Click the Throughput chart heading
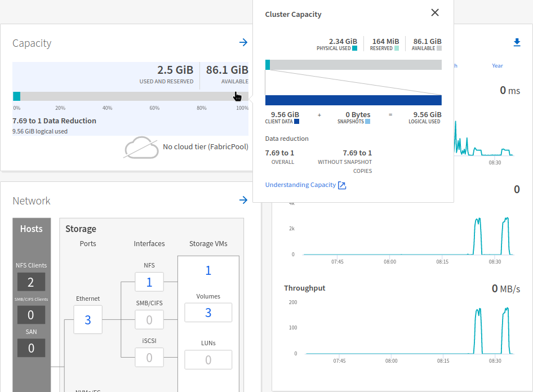Screen dimensions: 533x392 click(305, 288)
